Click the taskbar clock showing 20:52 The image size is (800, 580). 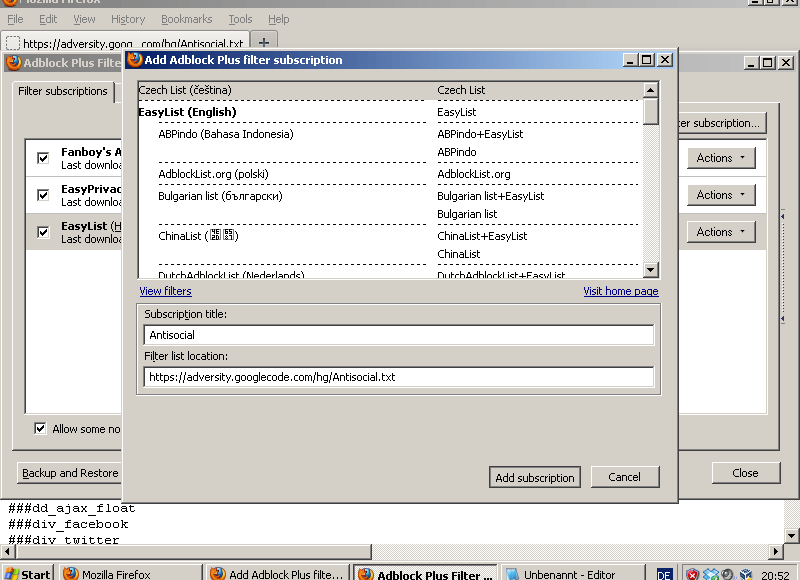point(775,575)
